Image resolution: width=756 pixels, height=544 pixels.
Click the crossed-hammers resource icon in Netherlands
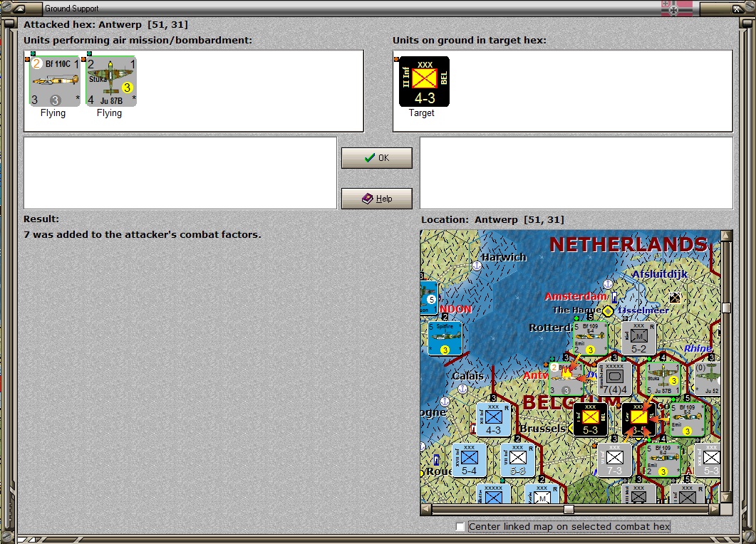[x=675, y=298]
